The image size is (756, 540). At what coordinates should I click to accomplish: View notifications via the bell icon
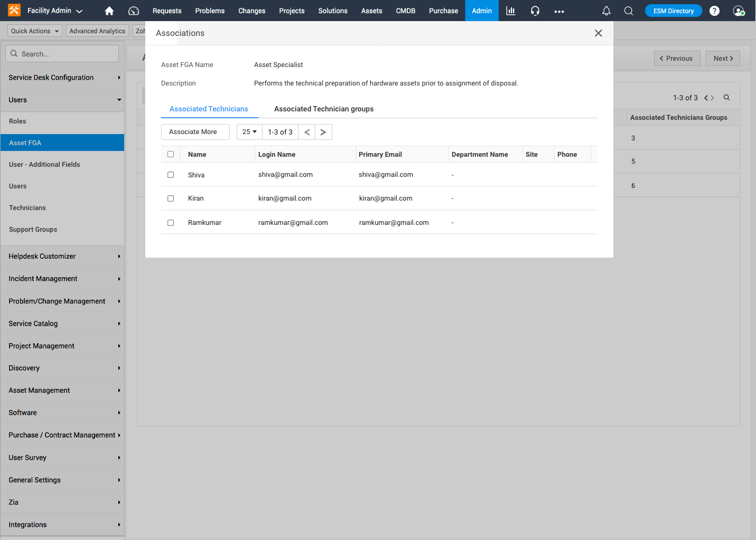pos(606,11)
